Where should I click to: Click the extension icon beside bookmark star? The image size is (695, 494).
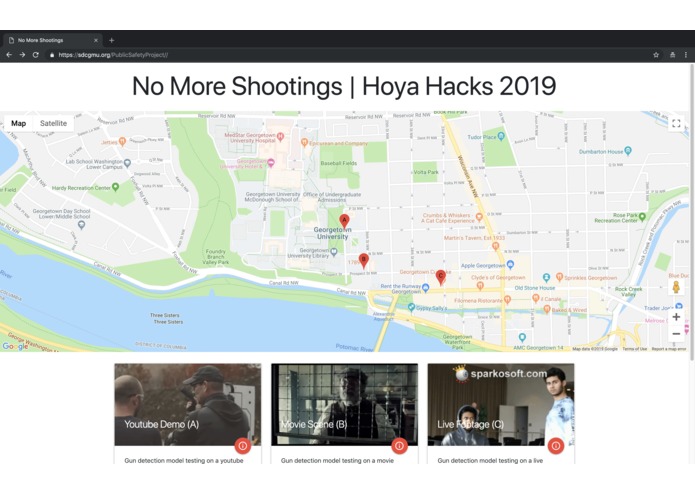click(672, 55)
